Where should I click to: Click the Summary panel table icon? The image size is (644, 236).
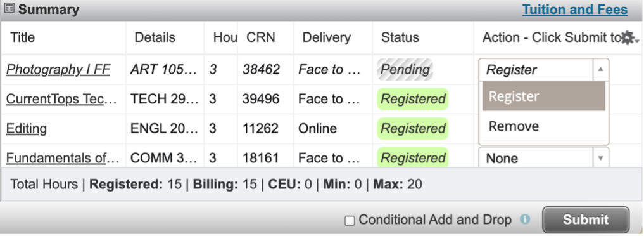[9, 9]
